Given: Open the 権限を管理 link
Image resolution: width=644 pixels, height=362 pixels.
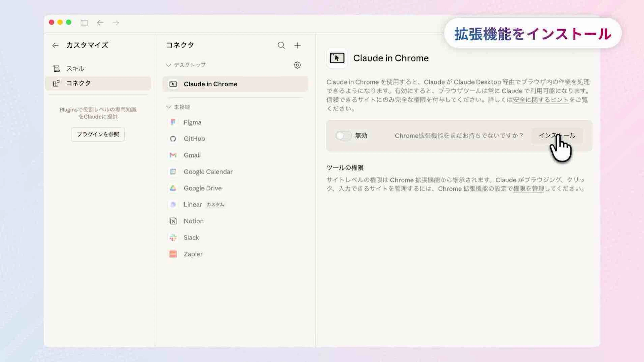Looking at the screenshot, I should tap(528, 189).
